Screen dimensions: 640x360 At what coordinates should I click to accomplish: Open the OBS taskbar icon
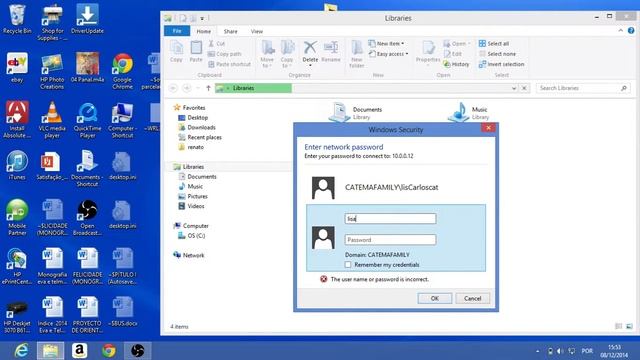click(x=138, y=350)
